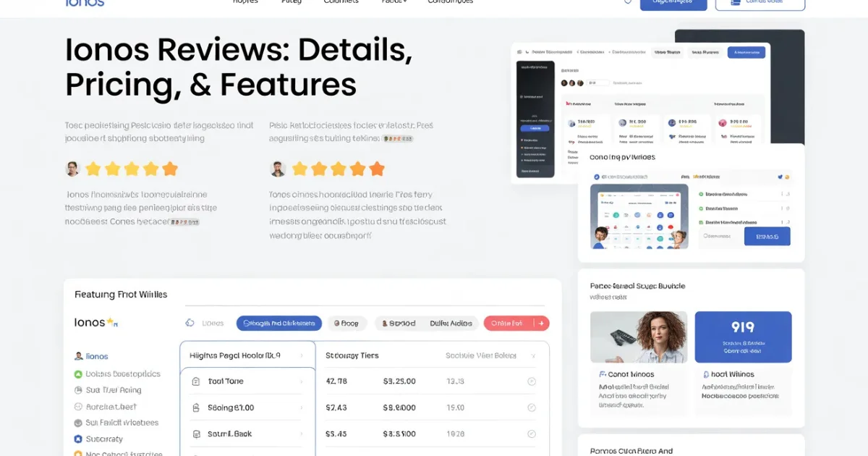
Task: Click the blue hexagon icon beside 'Sutorraty'
Action: [79, 439]
